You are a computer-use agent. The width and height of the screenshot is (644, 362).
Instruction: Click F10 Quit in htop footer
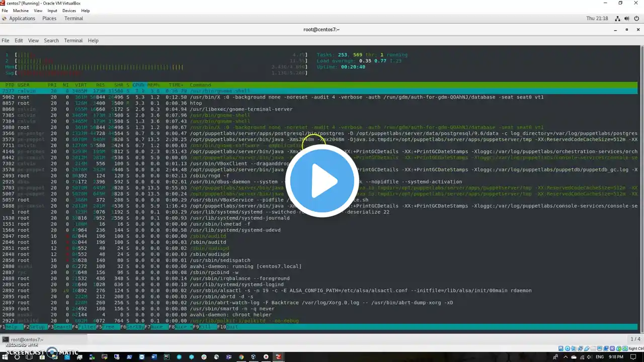tap(228, 327)
